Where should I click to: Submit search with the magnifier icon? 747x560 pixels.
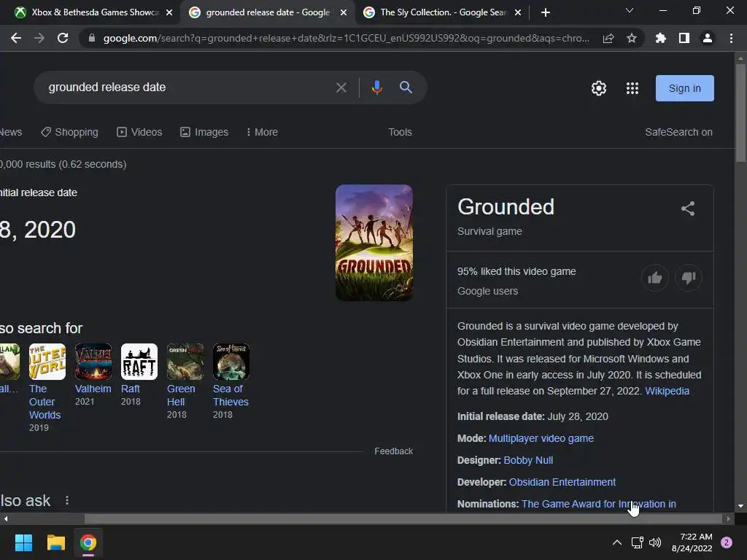[x=406, y=87]
